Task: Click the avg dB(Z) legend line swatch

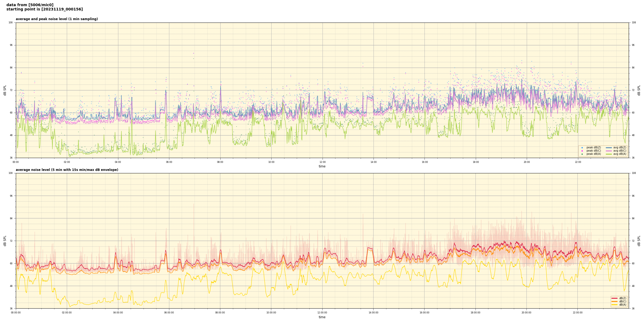Action: [x=609, y=148]
